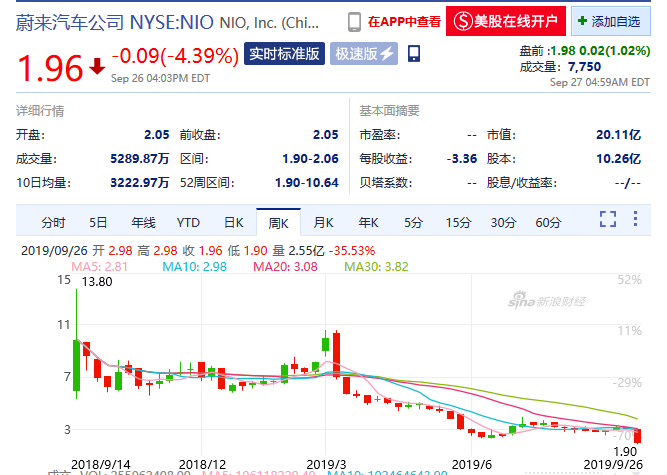The image size is (667, 475).
Task: Click the pre-market 成交量 value 7,750
Action: [x=584, y=67]
